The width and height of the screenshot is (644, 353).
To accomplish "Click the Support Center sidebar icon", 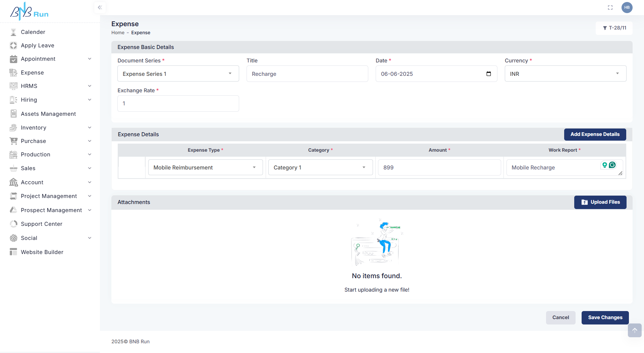I will [x=13, y=224].
